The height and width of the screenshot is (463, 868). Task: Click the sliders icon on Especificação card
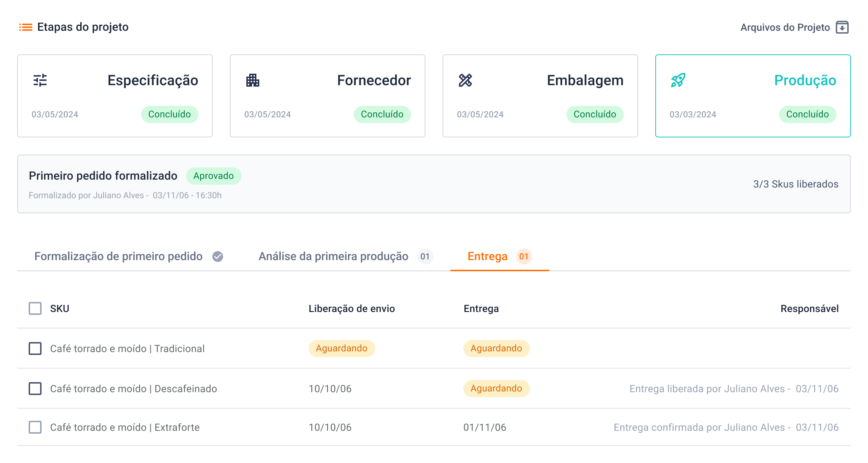pyautogui.click(x=40, y=80)
